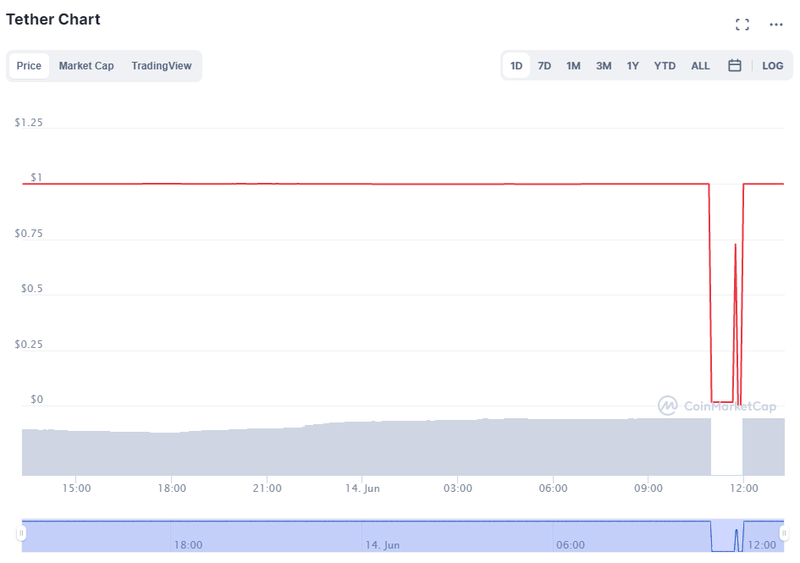This screenshot has width=800, height=563.
Task: Click the left range navigator handle
Action: click(x=21, y=535)
